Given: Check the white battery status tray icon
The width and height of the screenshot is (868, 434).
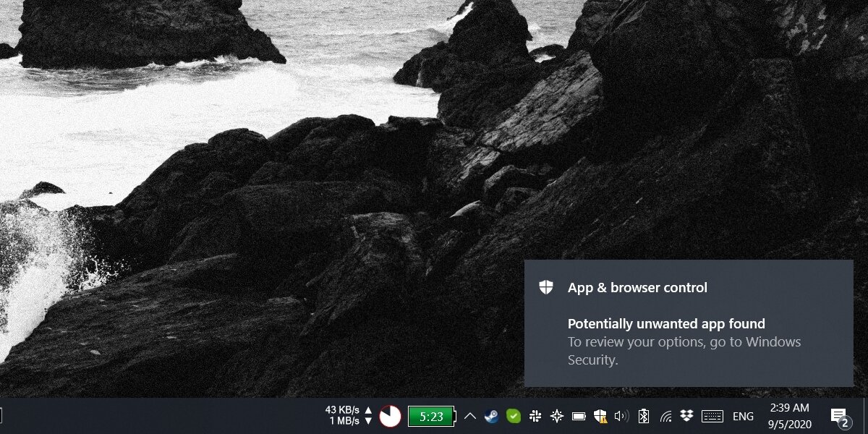Looking at the screenshot, I should [x=579, y=416].
